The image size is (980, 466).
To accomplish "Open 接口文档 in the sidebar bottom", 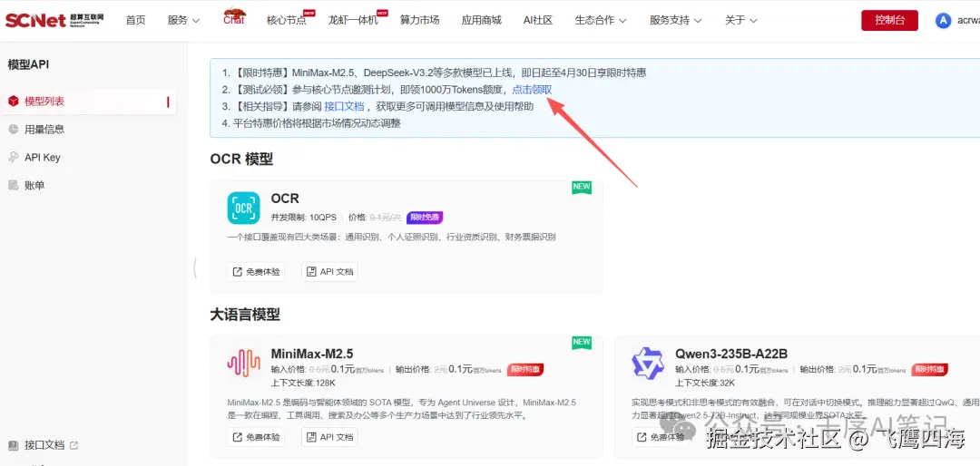I will pos(44,445).
